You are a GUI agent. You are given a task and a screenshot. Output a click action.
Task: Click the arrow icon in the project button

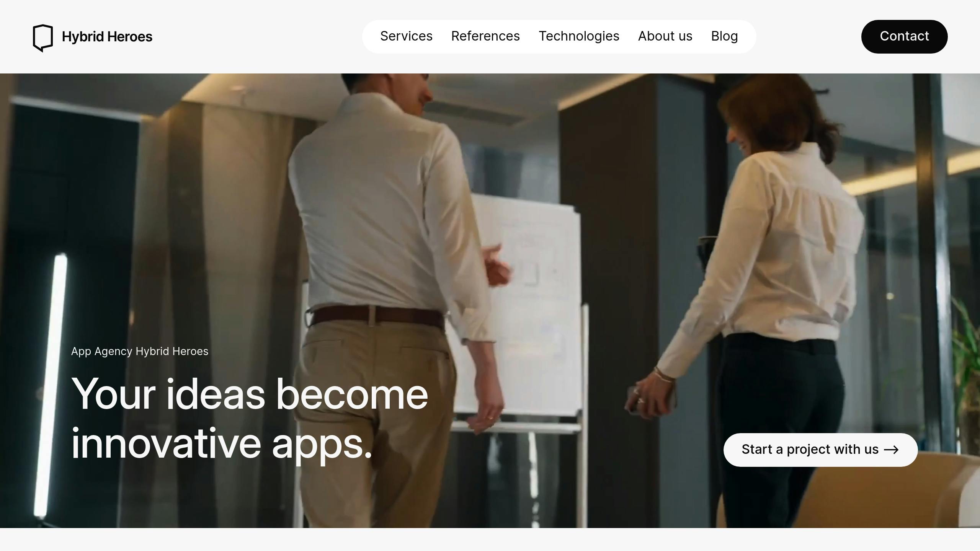tap(891, 450)
